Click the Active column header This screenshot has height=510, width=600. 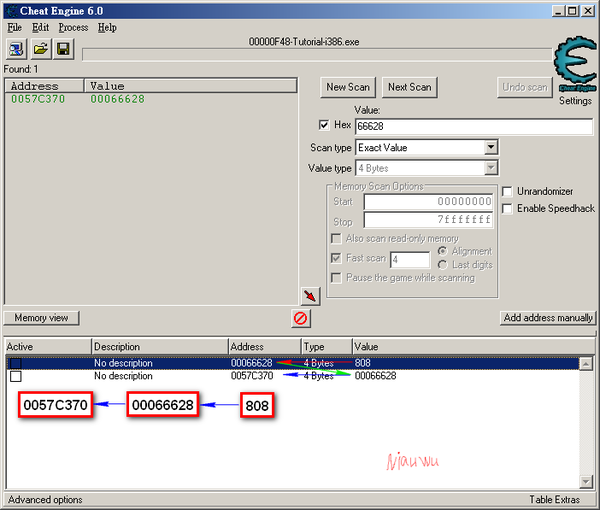click(x=48, y=347)
